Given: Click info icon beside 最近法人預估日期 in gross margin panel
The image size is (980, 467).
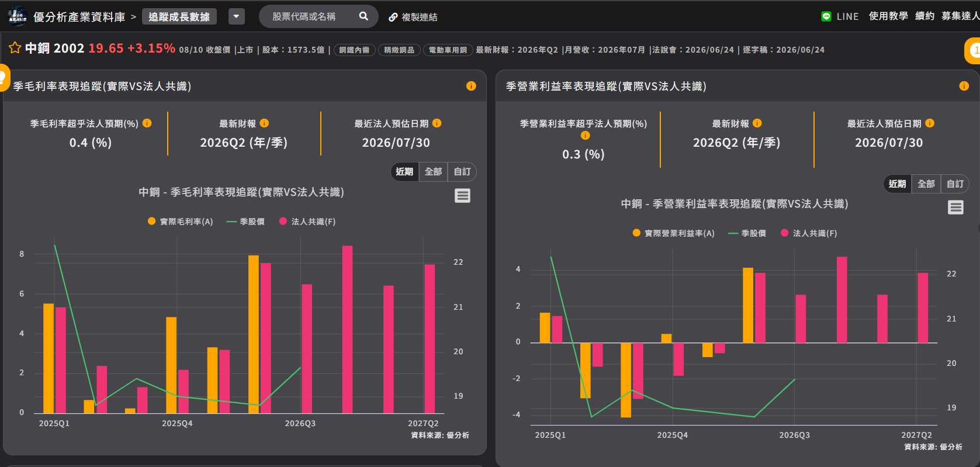Looking at the screenshot, I should click(437, 123).
